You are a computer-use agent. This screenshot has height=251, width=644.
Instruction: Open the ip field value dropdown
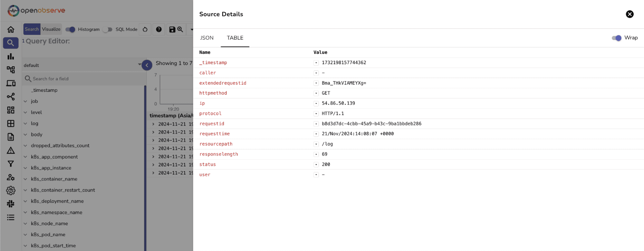click(x=316, y=103)
